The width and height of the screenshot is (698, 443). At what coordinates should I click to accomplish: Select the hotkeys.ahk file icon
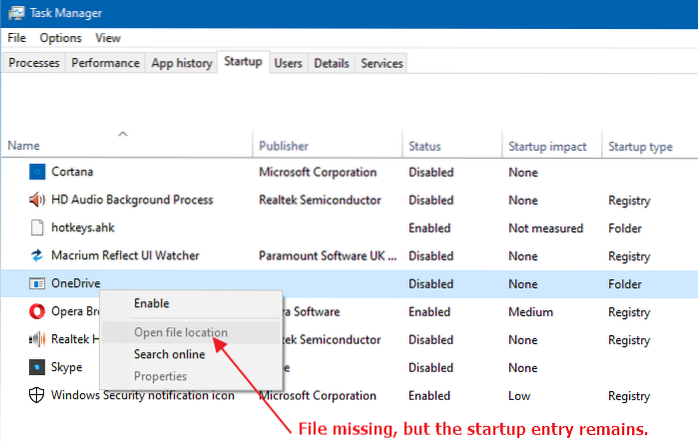[x=38, y=228]
